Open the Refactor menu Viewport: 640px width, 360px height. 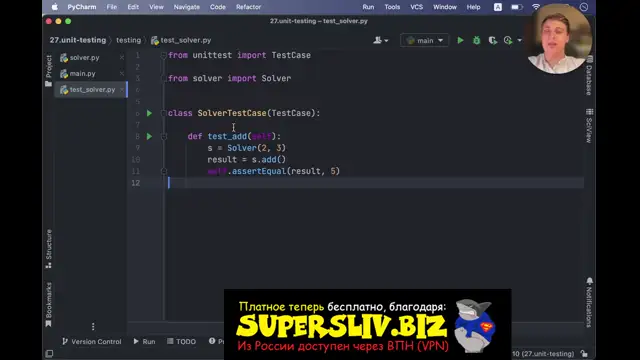[x=248, y=7]
